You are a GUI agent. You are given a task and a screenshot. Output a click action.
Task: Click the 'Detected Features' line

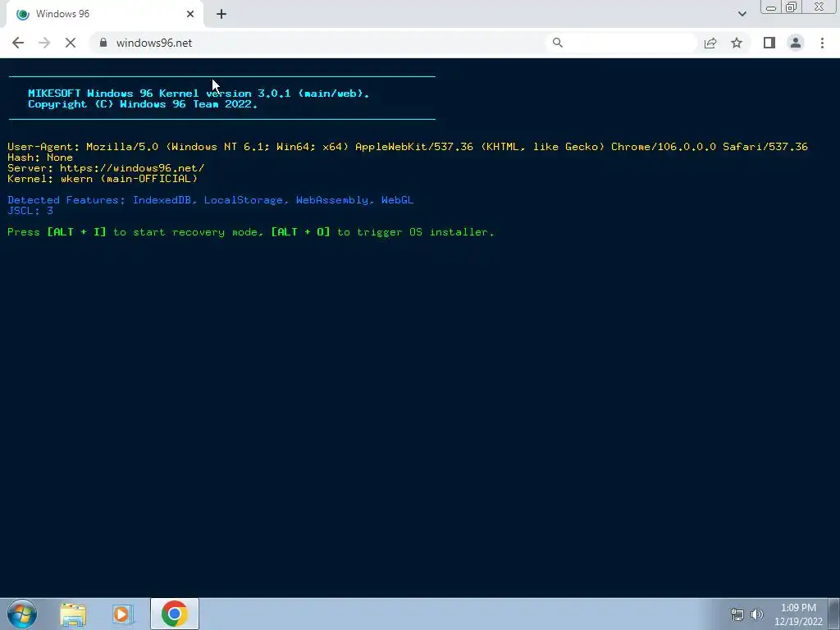tap(211, 200)
